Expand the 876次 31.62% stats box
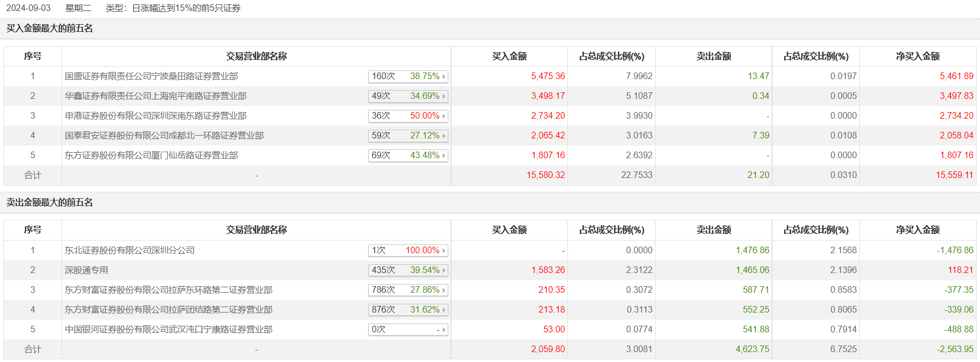Viewport: 980px width, 362px height. [x=408, y=310]
